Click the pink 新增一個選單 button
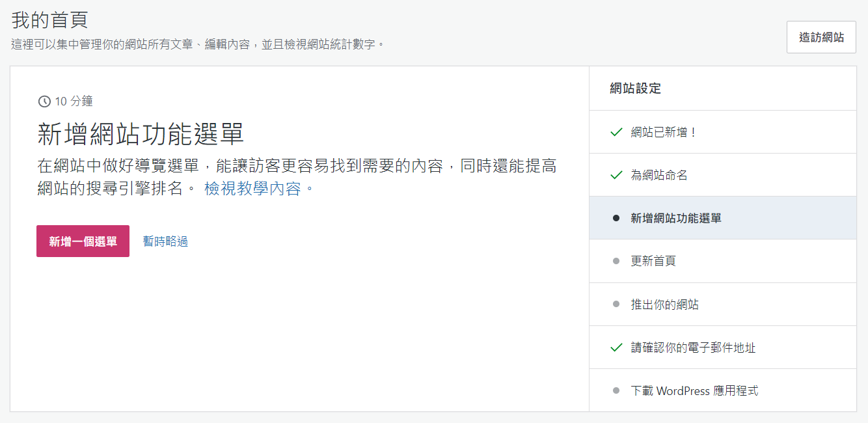Viewport: 868px width, 423px height. pos(83,241)
